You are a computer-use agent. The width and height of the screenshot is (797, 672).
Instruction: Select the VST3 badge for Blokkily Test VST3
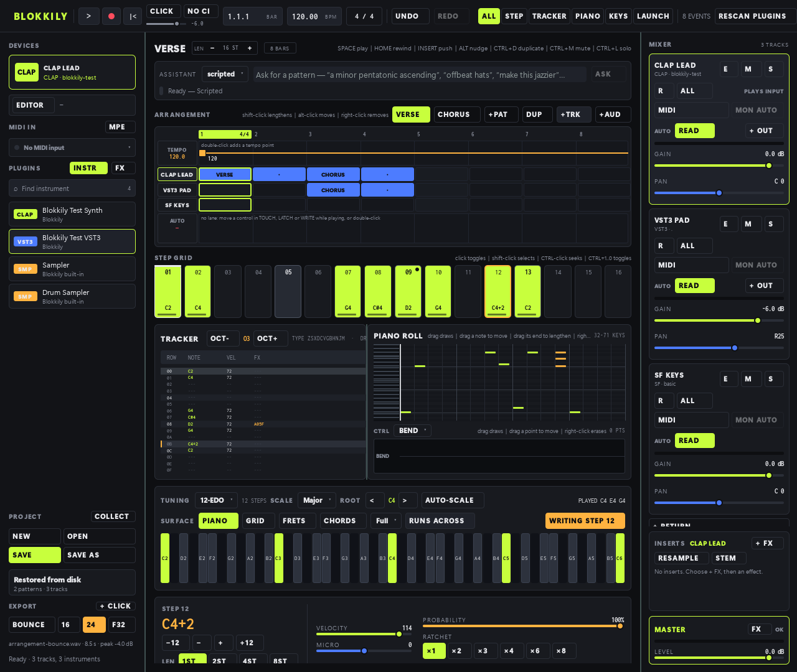25,241
